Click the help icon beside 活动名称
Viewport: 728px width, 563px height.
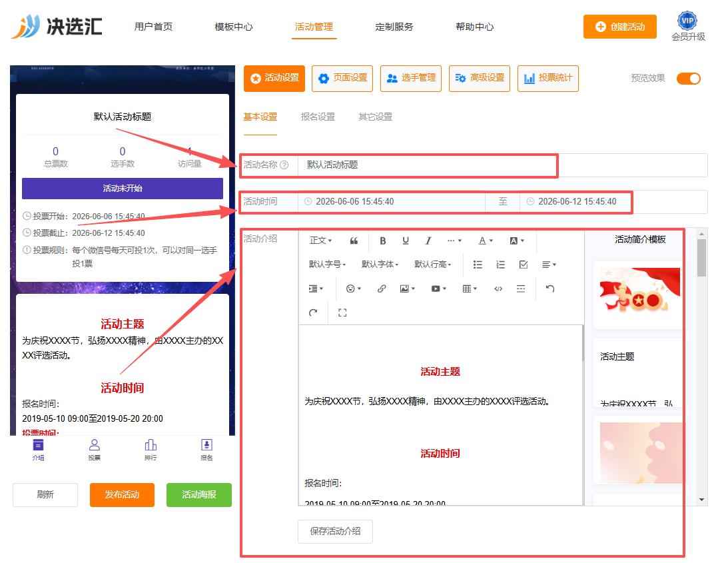[284, 165]
